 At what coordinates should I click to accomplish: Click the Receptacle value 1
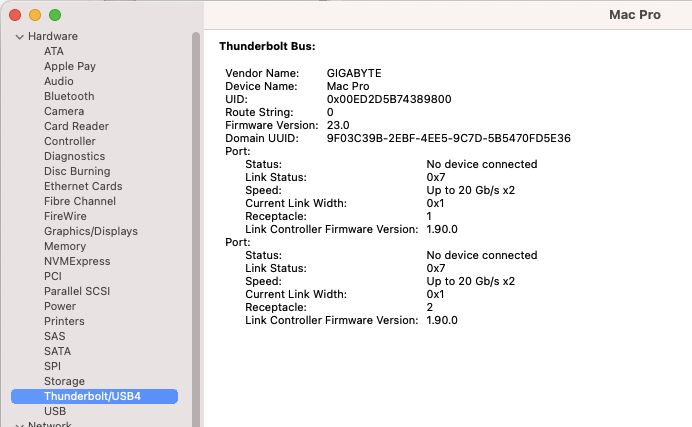(x=429, y=217)
